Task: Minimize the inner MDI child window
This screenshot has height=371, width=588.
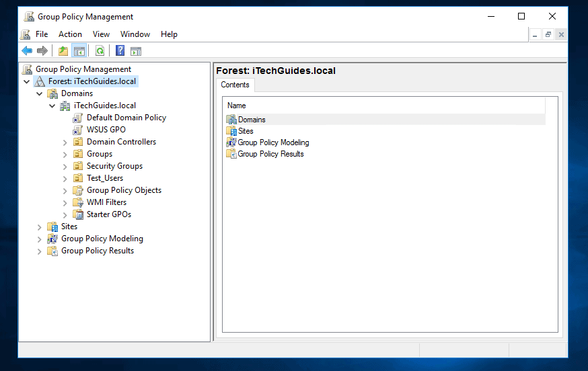Action: 535,35
